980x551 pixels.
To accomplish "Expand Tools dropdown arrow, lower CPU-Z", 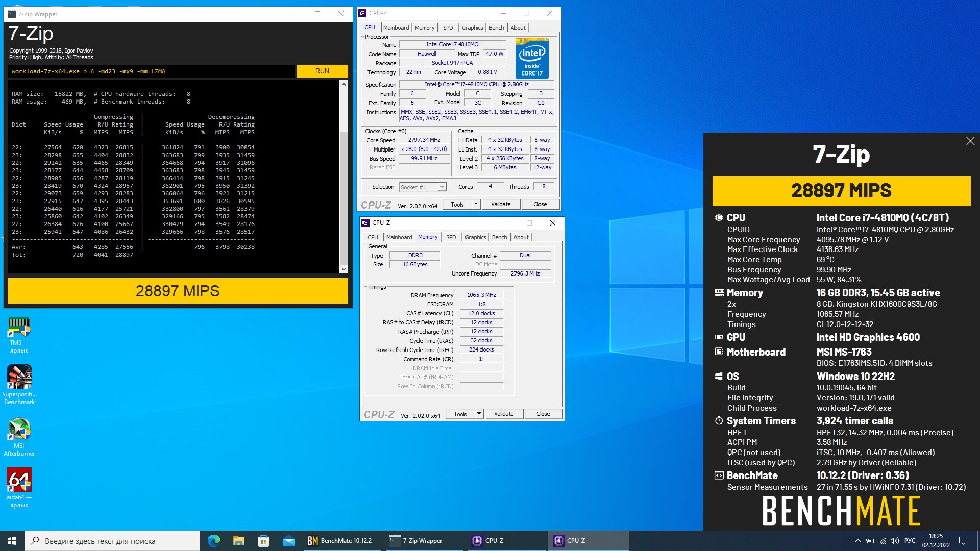I will click(x=479, y=414).
